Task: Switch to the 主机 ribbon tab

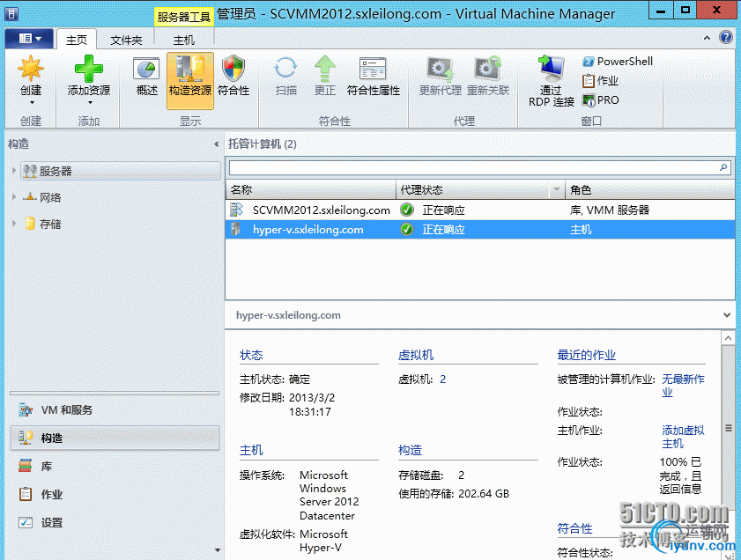Action: pyautogui.click(x=184, y=41)
